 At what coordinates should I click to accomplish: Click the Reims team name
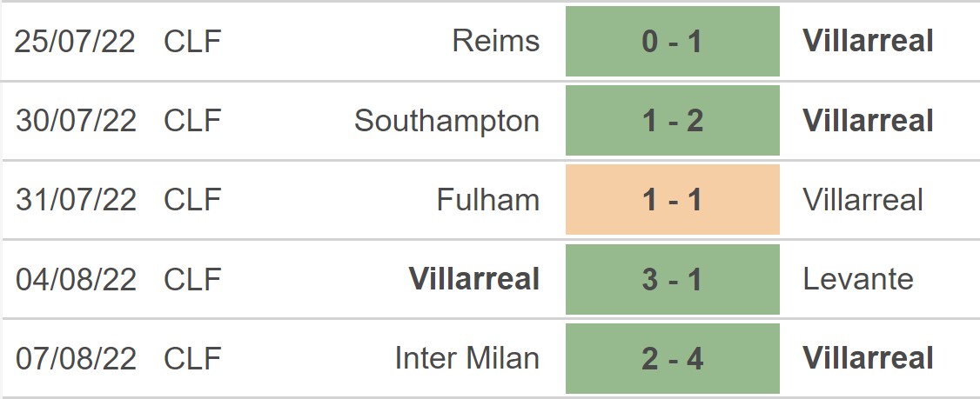[x=495, y=41]
